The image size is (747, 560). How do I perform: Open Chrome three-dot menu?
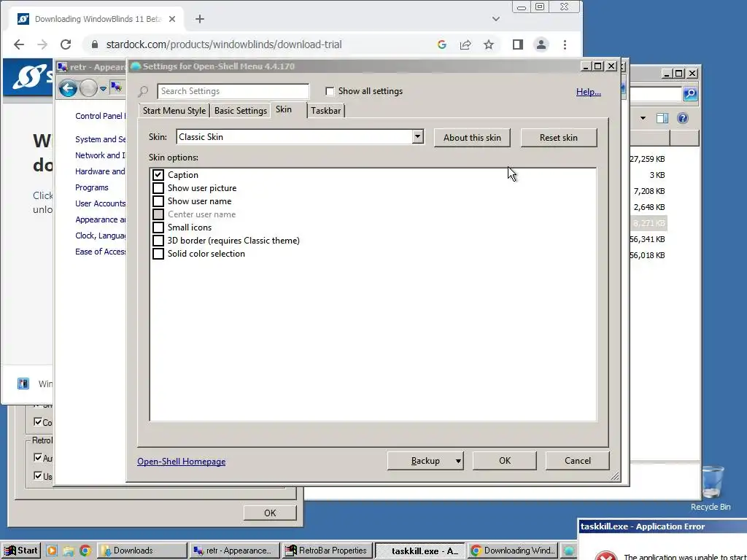coord(565,44)
